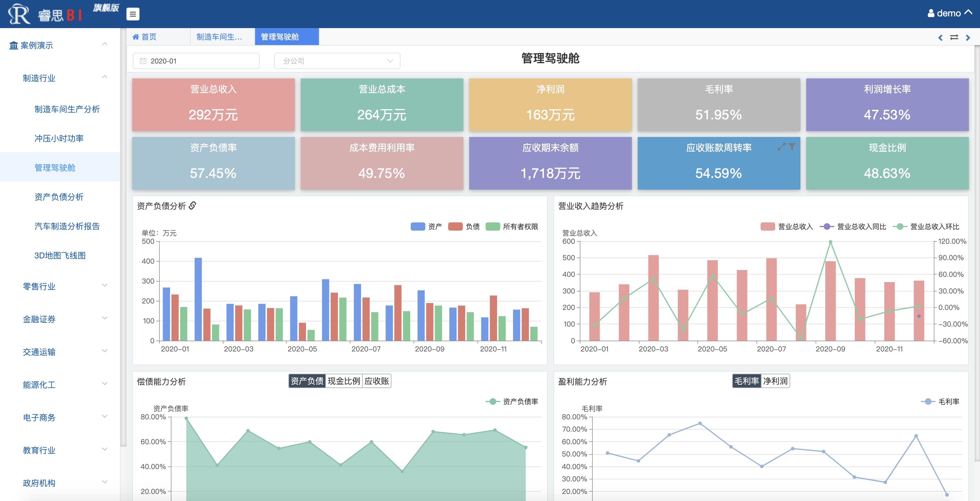Open the demo user dropdown arrow
Screen dimensions: 980x501
point(968,13)
